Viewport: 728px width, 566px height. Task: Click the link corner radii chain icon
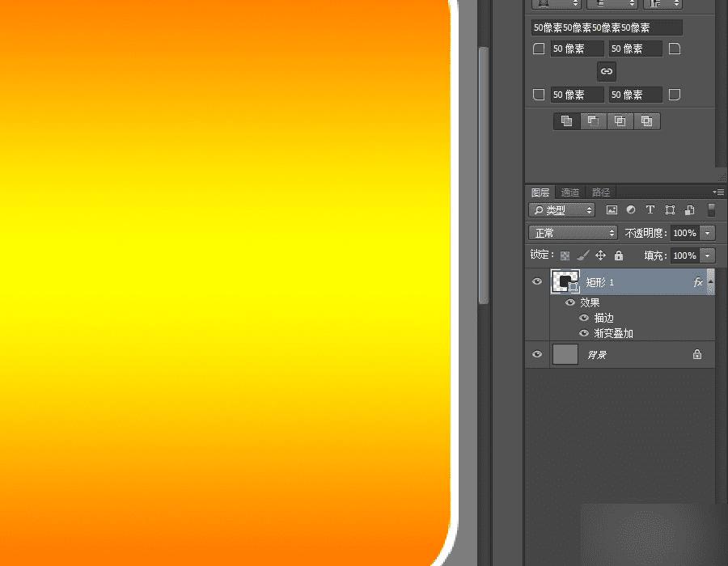(607, 71)
